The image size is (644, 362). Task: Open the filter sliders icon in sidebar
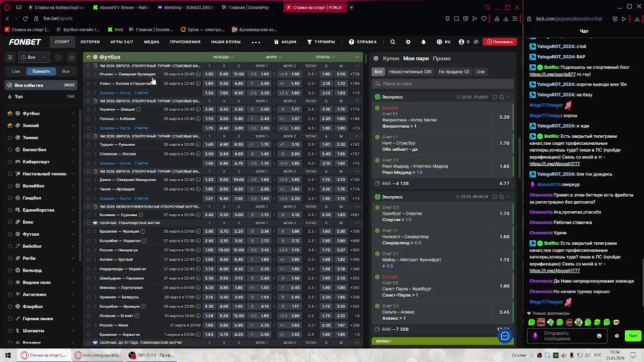[x=10, y=57]
